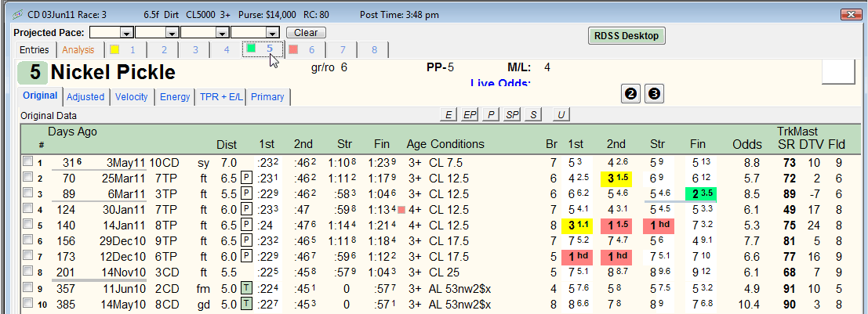Click the P marker on 25Mar11 row

[247, 179]
